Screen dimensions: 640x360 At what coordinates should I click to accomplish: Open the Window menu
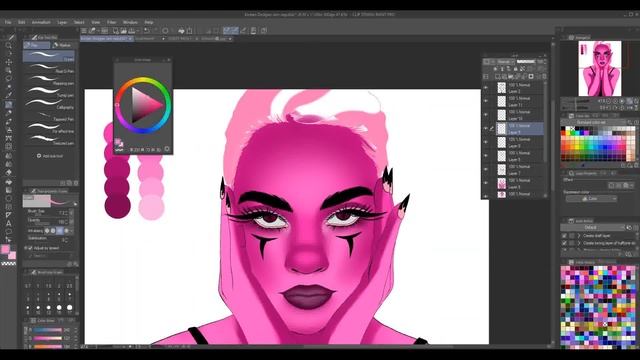tap(130, 22)
